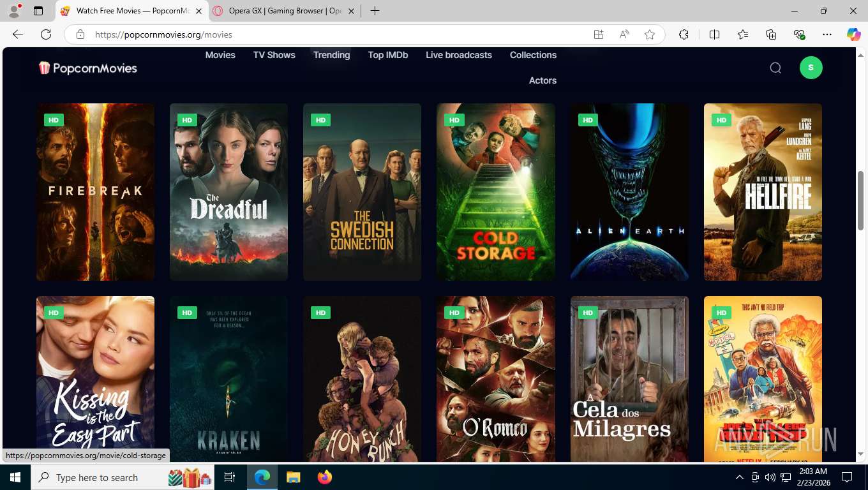Open Live broadcasts page
The width and height of the screenshot is (868, 490).
[x=459, y=55]
